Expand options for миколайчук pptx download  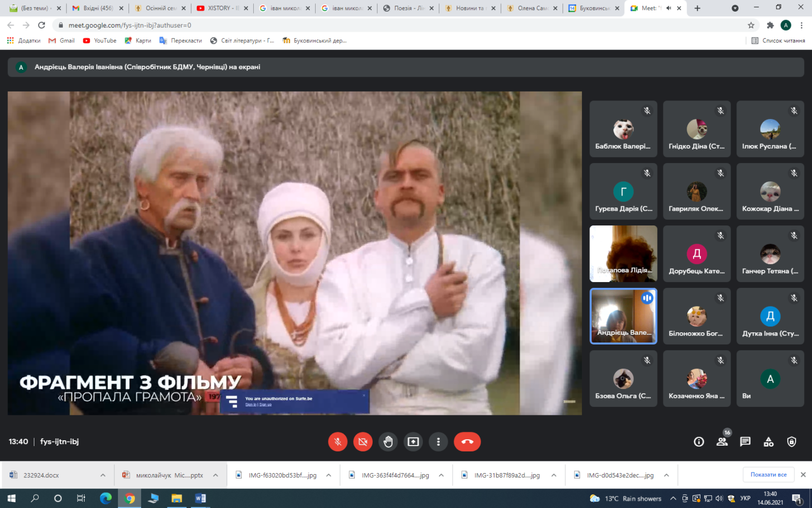click(x=216, y=475)
